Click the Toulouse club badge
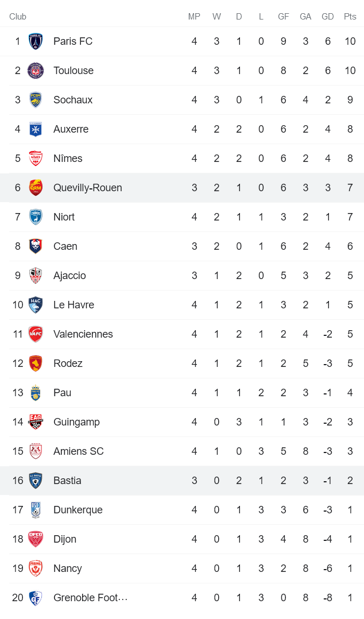Viewport: 364px width, 619px height. (x=36, y=70)
